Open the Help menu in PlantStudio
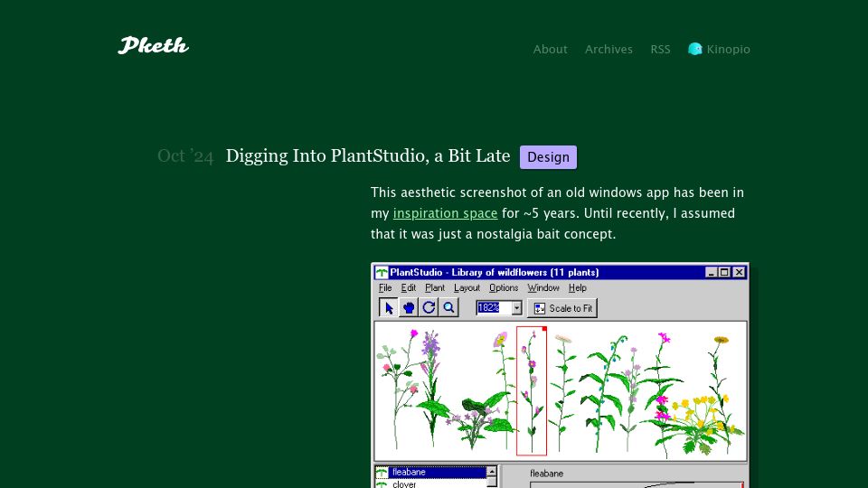This screenshot has width=868, height=488. pos(578,287)
